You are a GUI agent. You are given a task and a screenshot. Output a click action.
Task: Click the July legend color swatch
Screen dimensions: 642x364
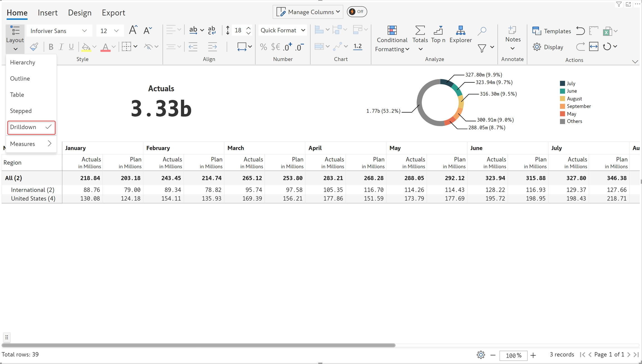coord(562,83)
